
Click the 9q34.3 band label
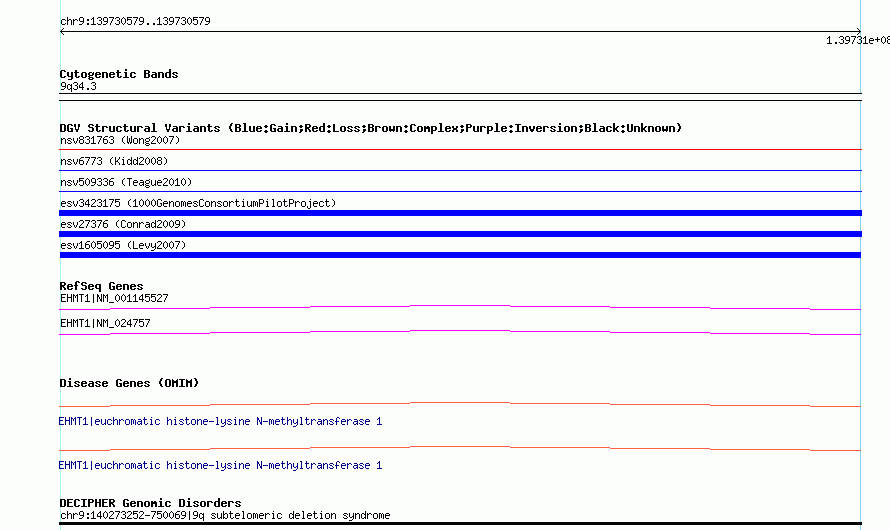78,86
